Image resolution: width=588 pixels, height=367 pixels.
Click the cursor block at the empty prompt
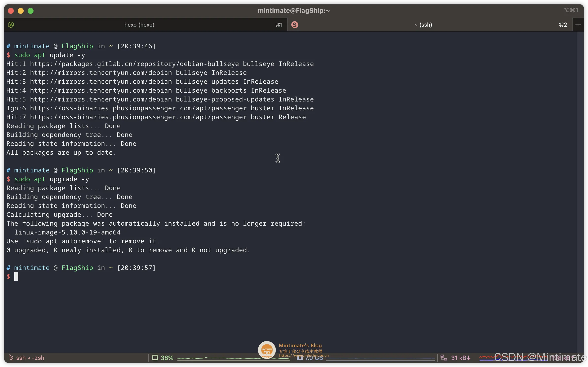pos(16,277)
